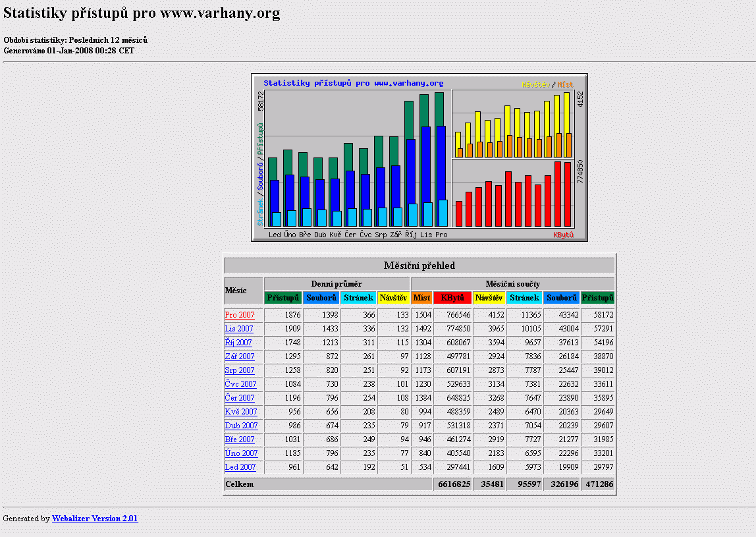The image size is (756, 537).
Task: Open the Pro 2007 monthly statistics link
Action: coord(239,315)
